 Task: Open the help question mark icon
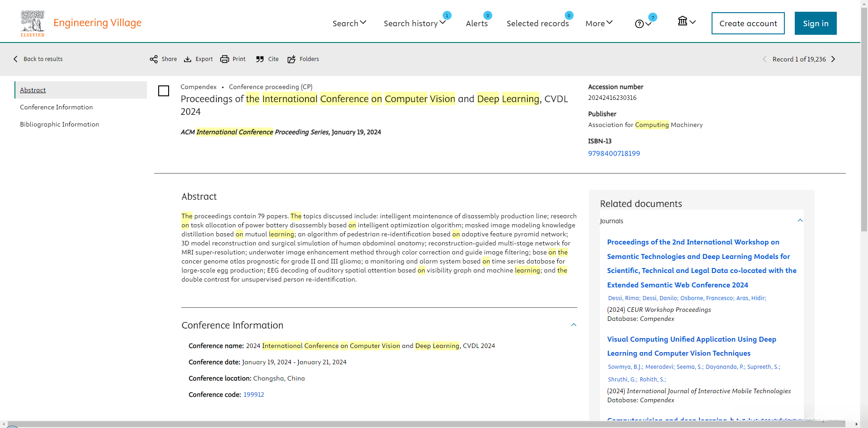[639, 24]
